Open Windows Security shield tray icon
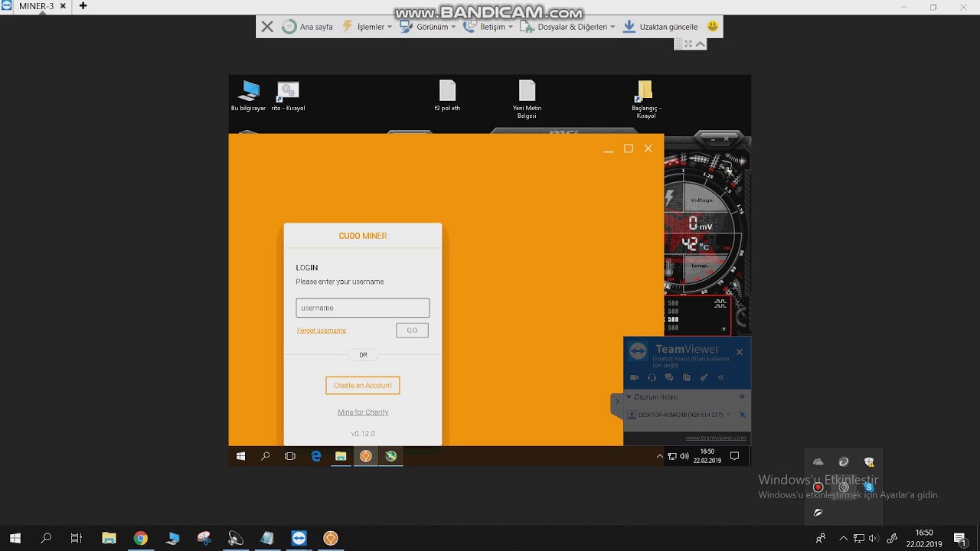Image resolution: width=980 pixels, height=551 pixels. [x=869, y=461]
